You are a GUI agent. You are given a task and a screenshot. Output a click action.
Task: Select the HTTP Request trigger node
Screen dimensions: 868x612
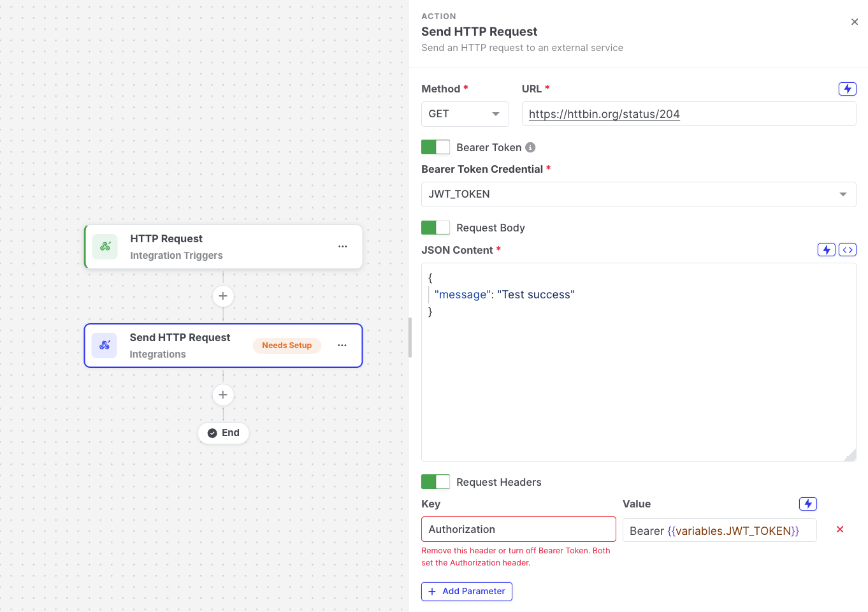[x=224, y=247]
